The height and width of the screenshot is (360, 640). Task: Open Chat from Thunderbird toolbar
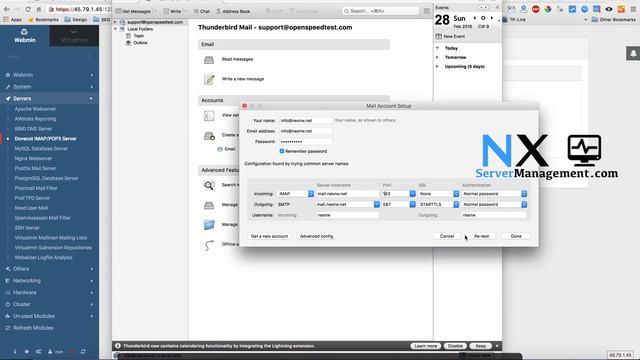(202, 11)
